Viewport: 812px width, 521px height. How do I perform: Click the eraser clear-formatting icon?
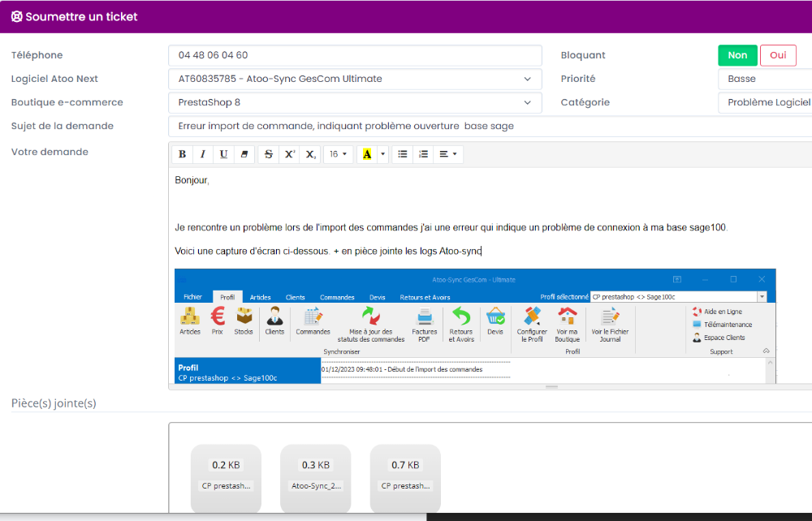point(244,154)
